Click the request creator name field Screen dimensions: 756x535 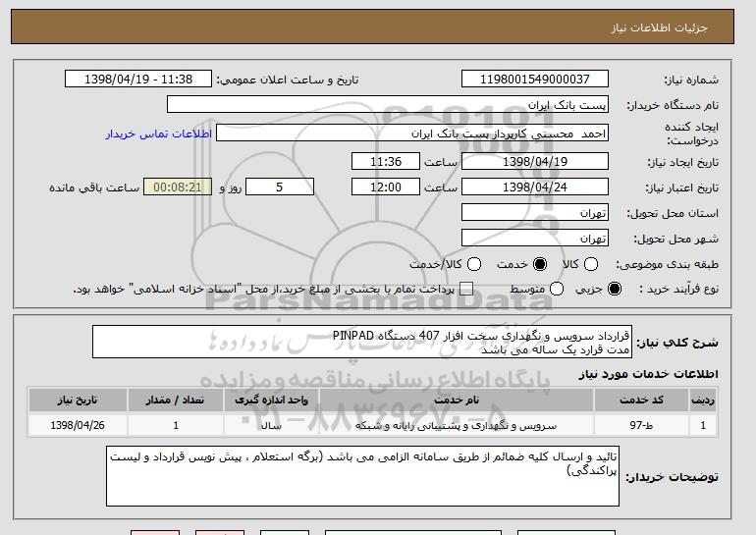(412, 134)
